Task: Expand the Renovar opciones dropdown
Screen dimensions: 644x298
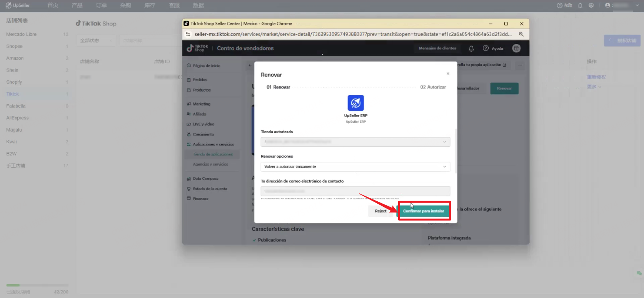Action: [355, 167]
